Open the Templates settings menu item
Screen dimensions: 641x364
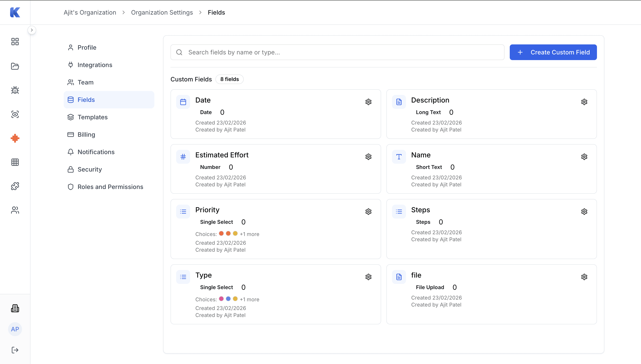click(92, 117)
